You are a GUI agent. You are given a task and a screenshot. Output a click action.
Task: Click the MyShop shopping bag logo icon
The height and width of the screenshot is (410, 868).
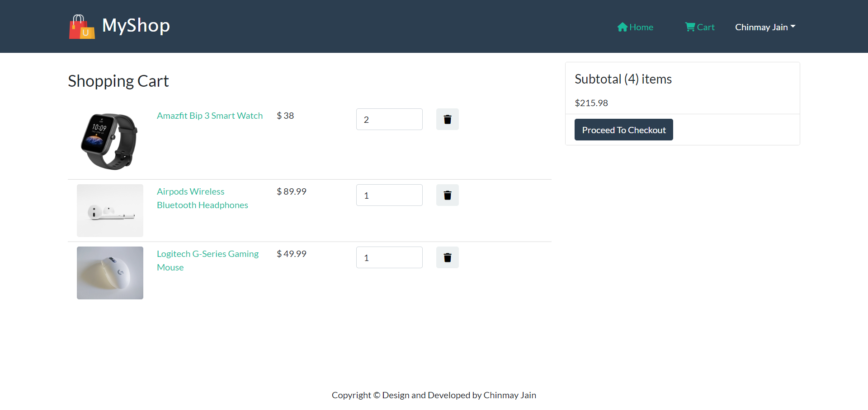(x=81, y=26)
